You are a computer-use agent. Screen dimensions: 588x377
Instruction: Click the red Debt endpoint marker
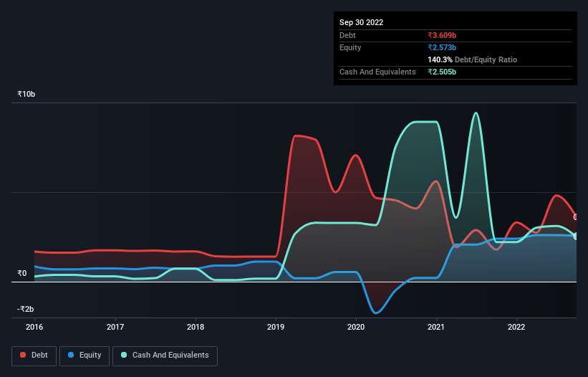(577, 217)
